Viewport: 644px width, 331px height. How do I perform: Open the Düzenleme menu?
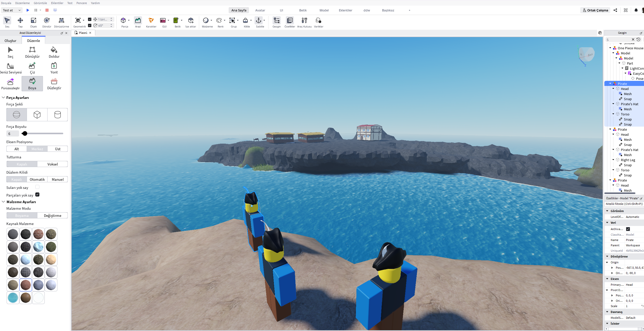pos(22,3)
